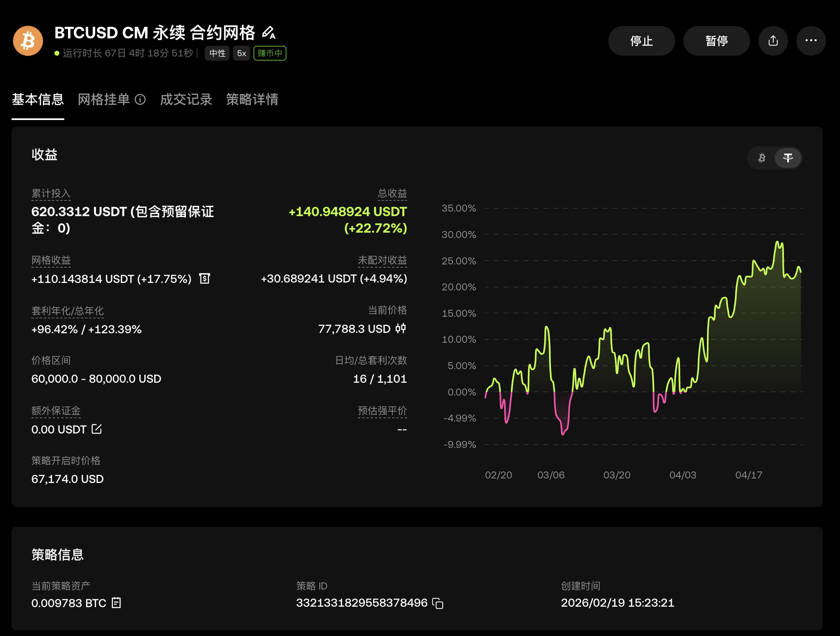Click the strategy assets detail icon
The width and height of the screenshot is (840, 636).
tap(117, 603)
